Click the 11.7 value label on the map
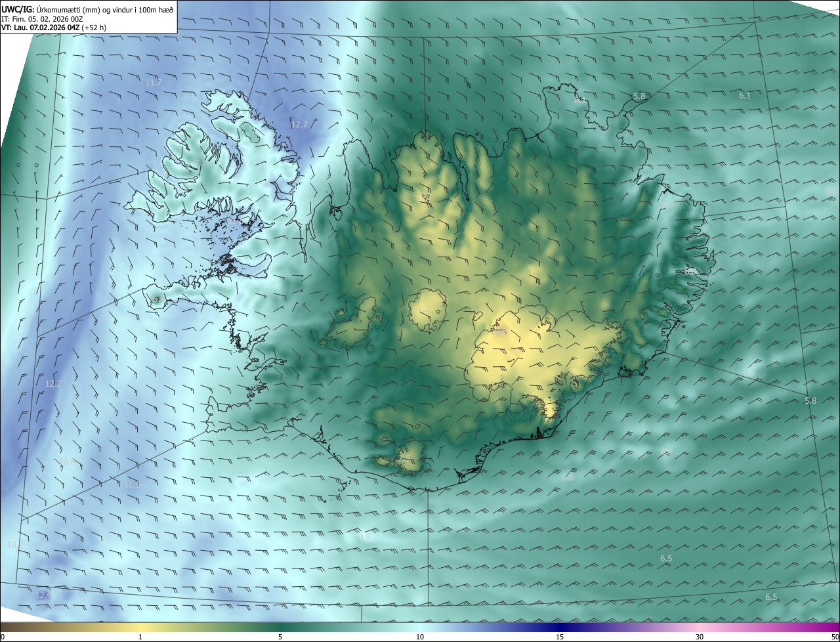840x642 pixels. tap(154, 82)
